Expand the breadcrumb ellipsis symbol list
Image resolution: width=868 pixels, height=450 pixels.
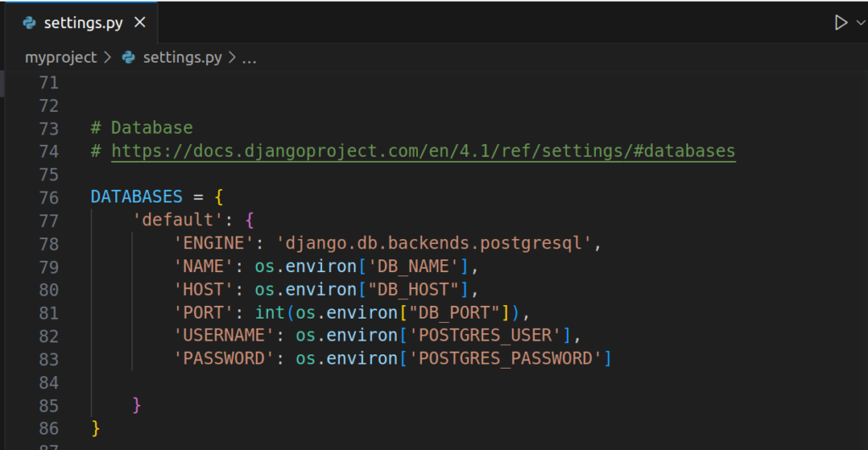pos(249,58)
